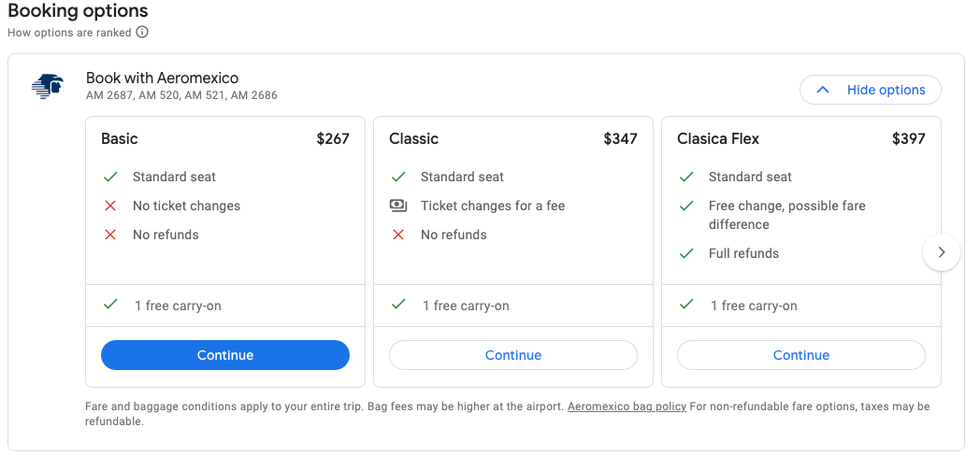Continue with the Classic $347 fare
This screenshot has height=456, width=980.
coord(512,355)
